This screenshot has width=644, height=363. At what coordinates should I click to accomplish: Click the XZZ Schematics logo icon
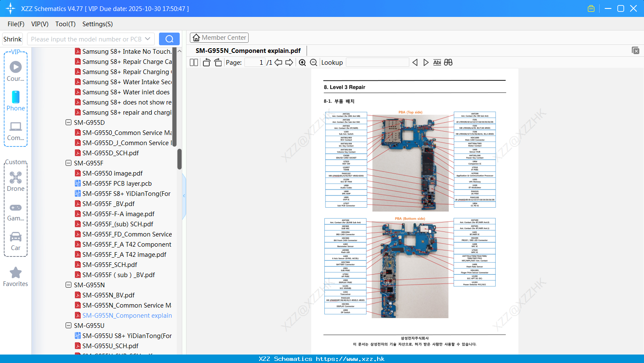[x=11, y=8]
